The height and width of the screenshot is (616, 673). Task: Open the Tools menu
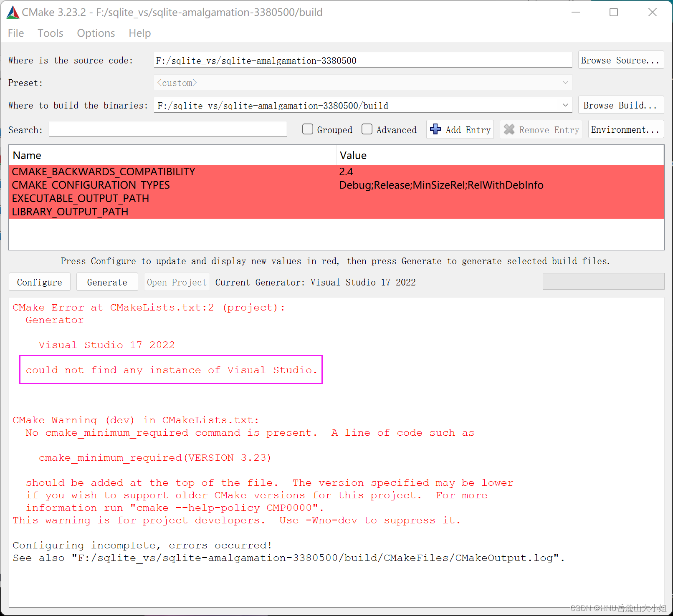pos(51,33)
